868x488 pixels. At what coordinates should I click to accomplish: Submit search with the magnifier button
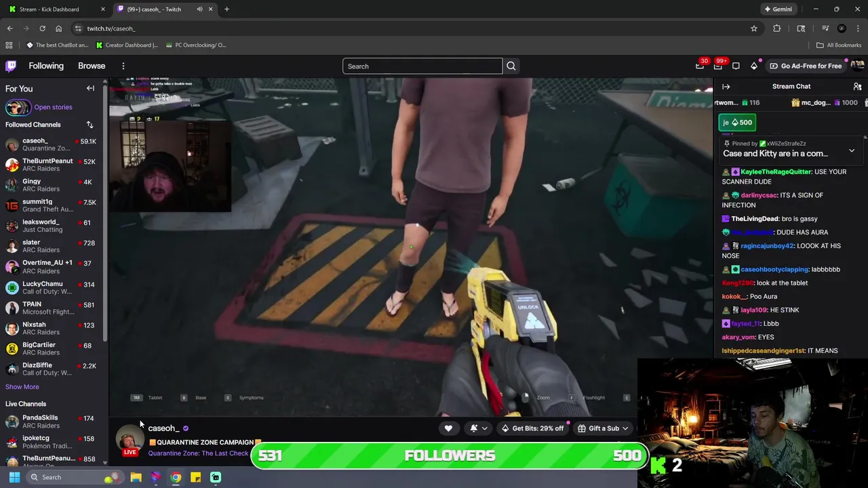tap(511, 66)
